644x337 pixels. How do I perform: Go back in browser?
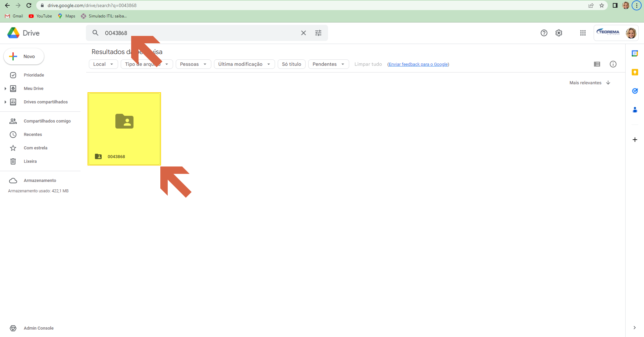tap(7, 5)
